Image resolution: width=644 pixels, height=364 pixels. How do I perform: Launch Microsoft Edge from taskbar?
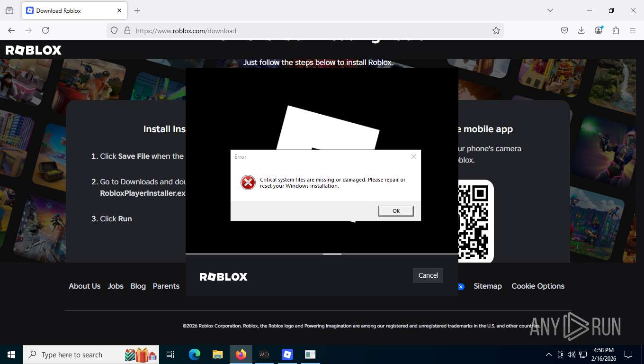pos(195,355)
